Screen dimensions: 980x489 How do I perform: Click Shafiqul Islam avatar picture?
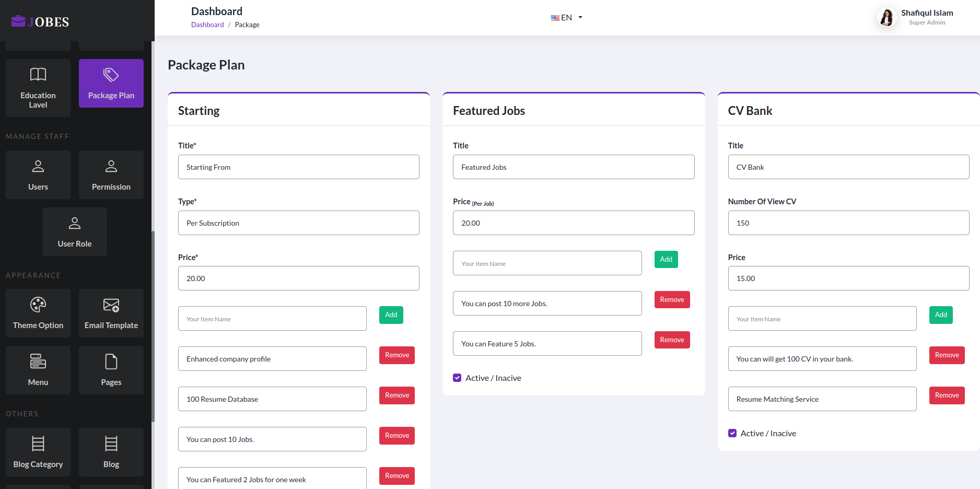click(x=886, y=17)
